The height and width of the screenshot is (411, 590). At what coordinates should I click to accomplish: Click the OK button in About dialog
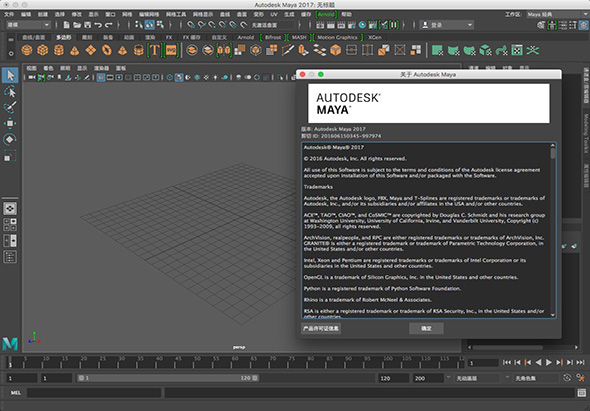click(426, 328)
